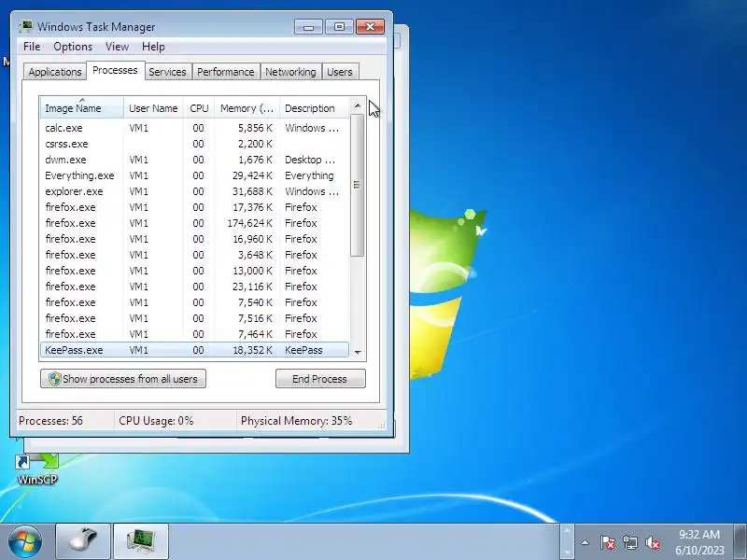747x560 pixels.
Task: Show hidden system tray icons
Action: [x=585, y=542]
